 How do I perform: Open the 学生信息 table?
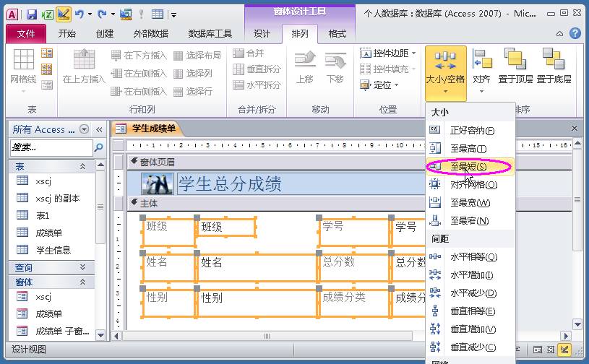click(53, 250)
